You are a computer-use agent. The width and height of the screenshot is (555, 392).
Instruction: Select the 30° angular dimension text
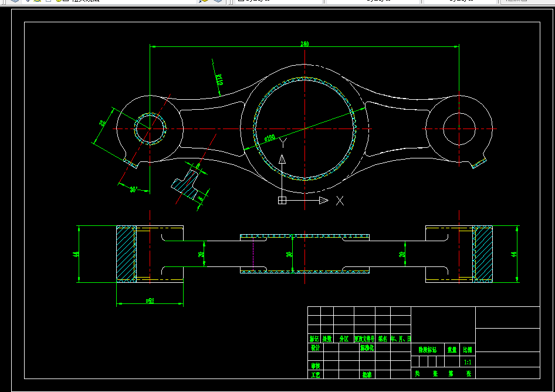pyautogui.click(x=133, y=190)
